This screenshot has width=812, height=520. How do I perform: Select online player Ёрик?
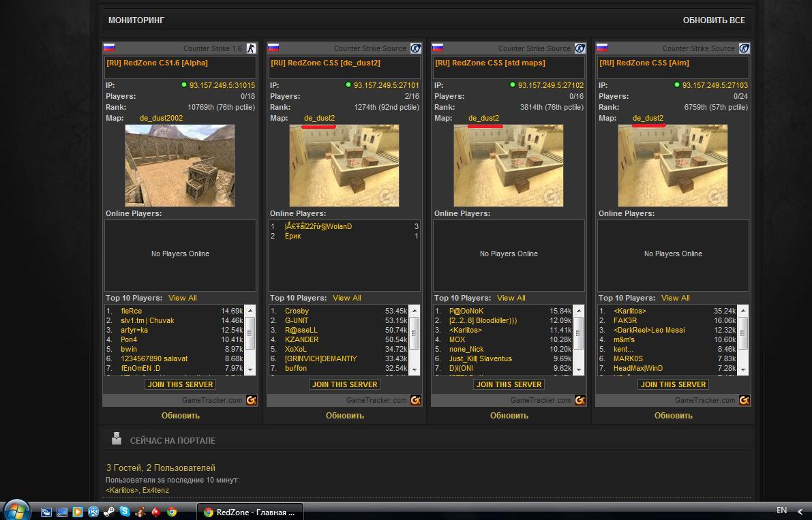coord(292,236)
